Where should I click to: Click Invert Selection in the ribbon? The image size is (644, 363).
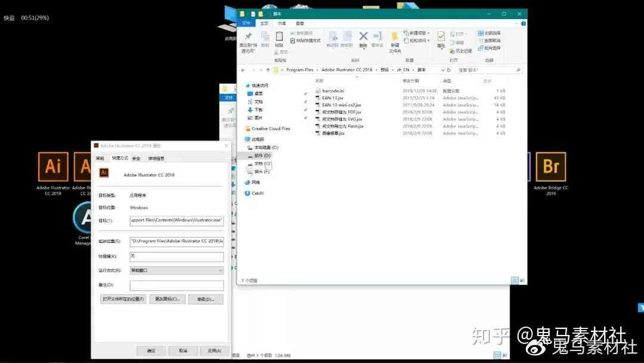tap(489, 48)
